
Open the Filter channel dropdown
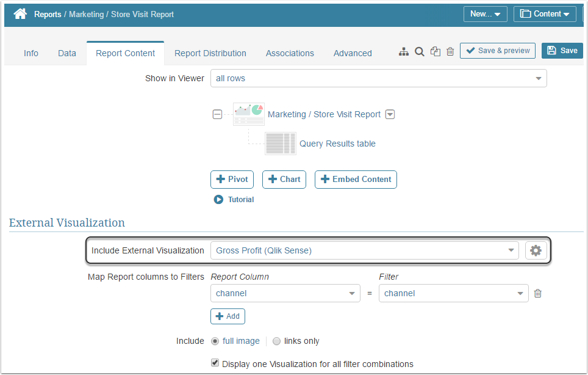pyautogui.click(x=453, y=293)
